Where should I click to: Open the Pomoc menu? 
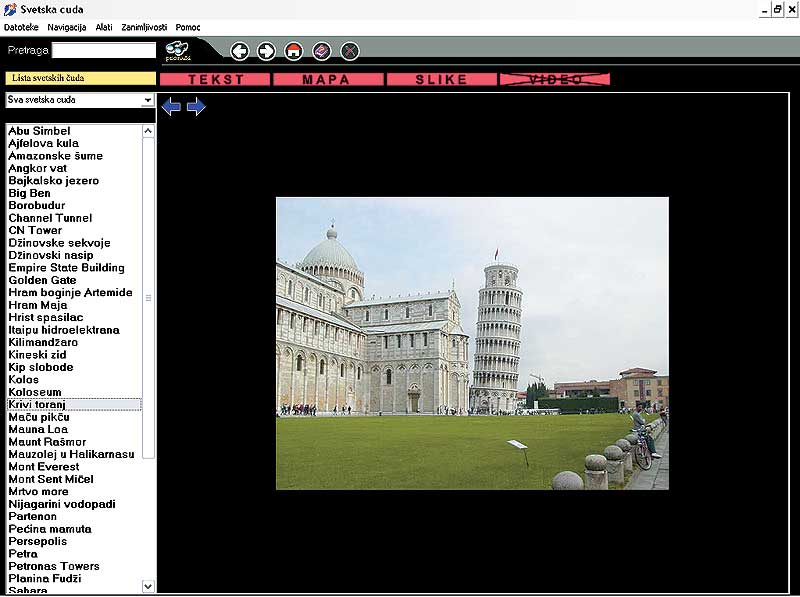pos(188,28)
